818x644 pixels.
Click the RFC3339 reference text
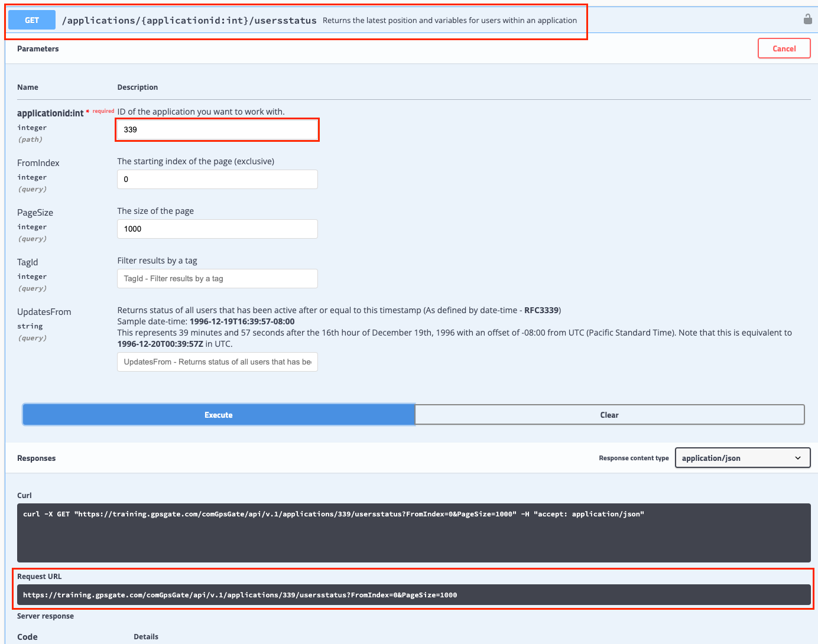point(541,310)
